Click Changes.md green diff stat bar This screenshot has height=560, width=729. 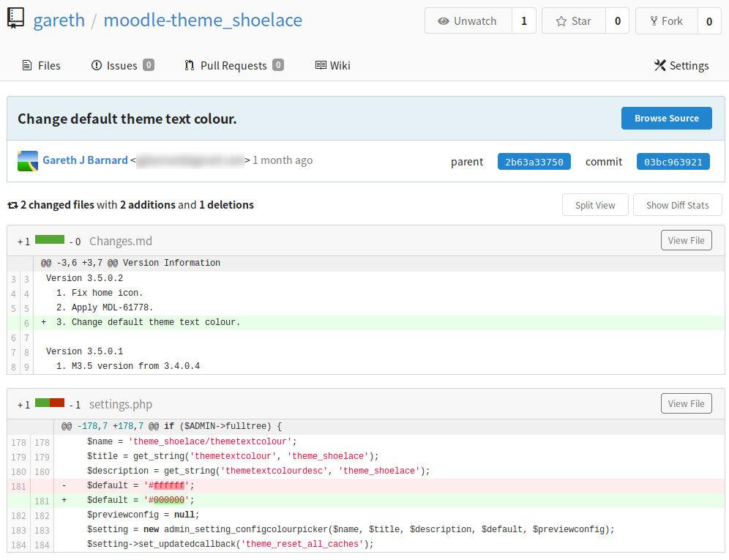pos(50,240)
